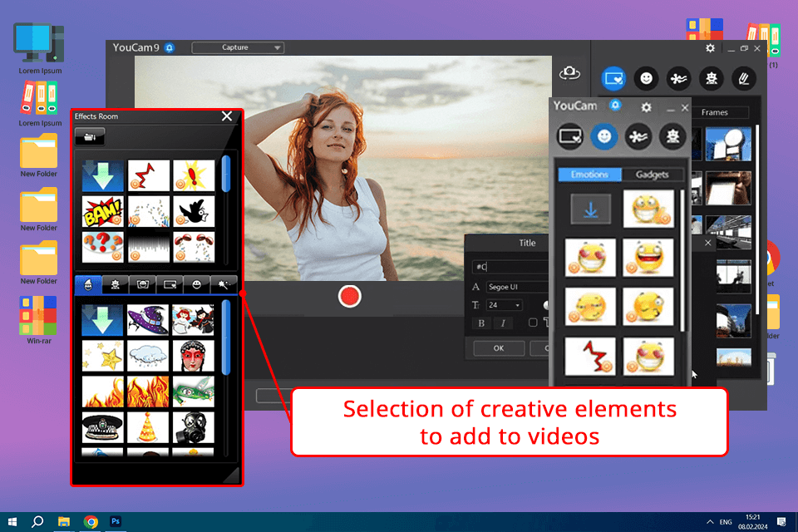Select the billboard sign frame thumbnail
The width and height of the screenshot is (798, 532).
tap(728, 144)
